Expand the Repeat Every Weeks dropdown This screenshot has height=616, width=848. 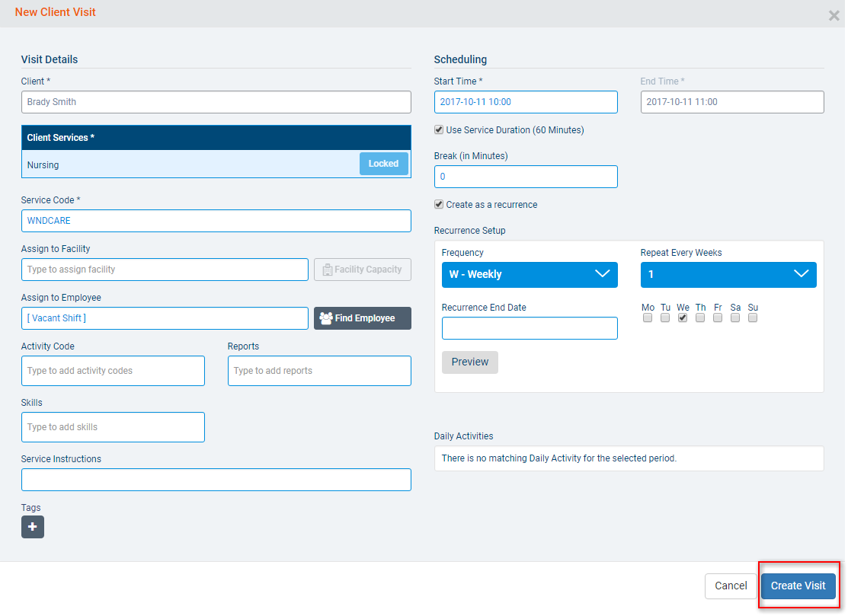point(728,275)
